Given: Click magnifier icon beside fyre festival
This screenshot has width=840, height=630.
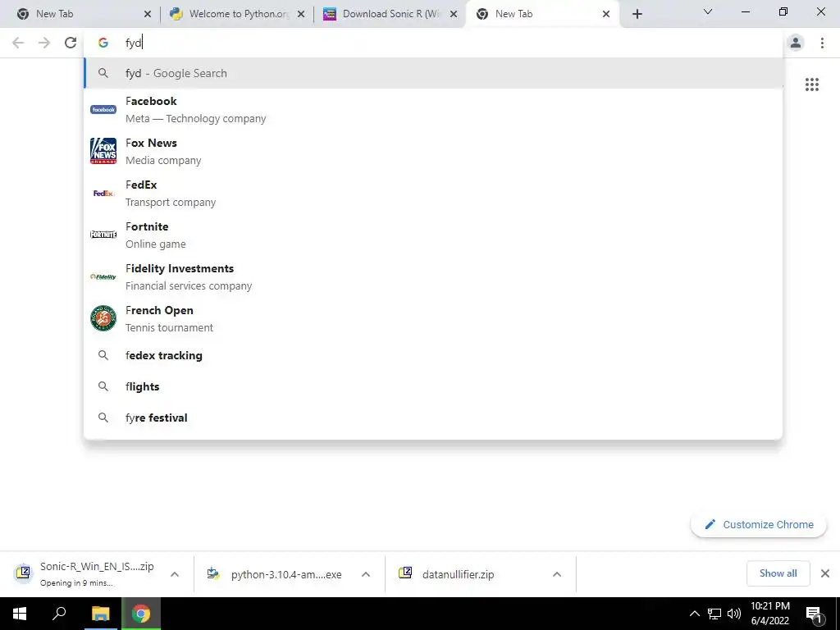Looking at the screenshot, I should (x=103, y=418).
